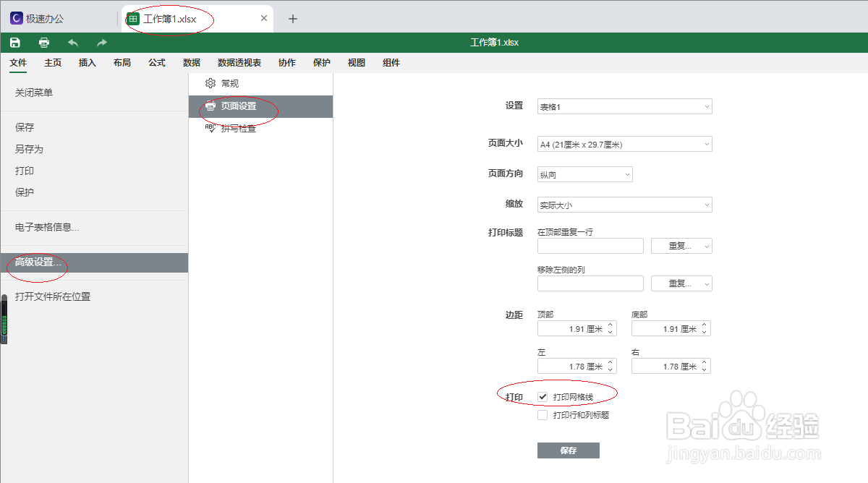Click the Redo arrow icon
This screenshot has height=483, width=868.
click(x=101, y=42)
